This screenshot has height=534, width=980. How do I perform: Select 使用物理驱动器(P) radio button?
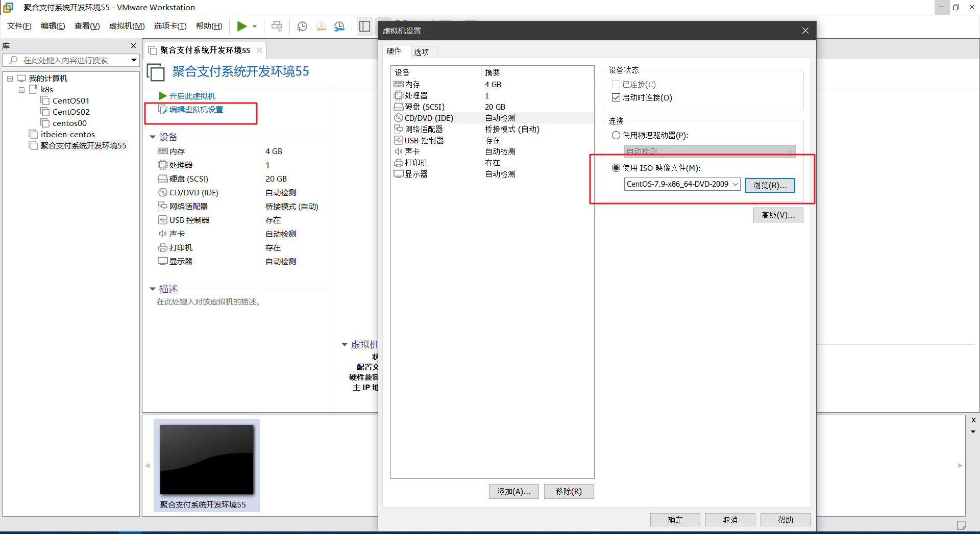point(616,135)
